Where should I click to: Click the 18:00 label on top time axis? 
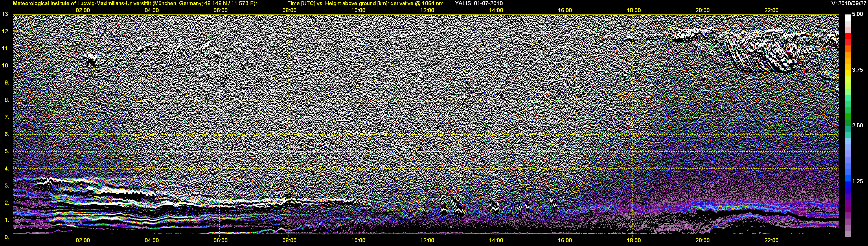point(633,10)
